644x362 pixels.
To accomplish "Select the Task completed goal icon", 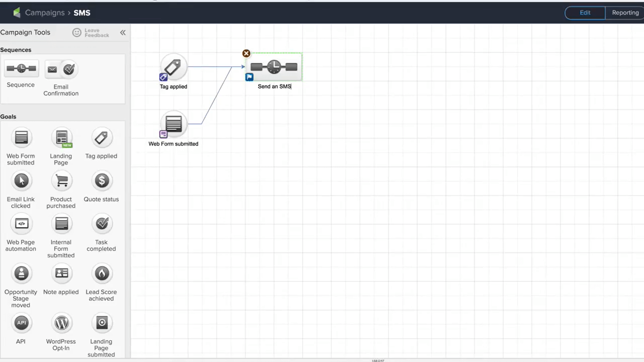I will click(101, 224).
